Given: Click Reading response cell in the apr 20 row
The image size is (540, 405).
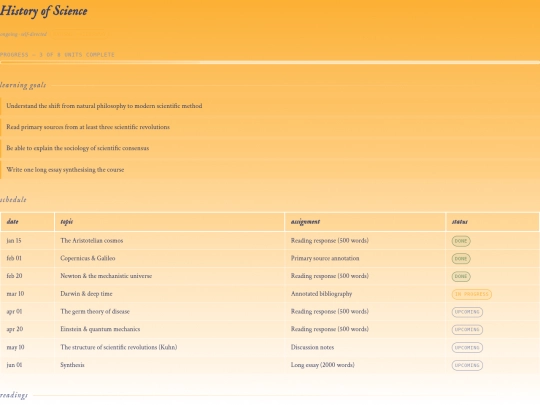Looking at the screenshot, I should tap(365, 329).
